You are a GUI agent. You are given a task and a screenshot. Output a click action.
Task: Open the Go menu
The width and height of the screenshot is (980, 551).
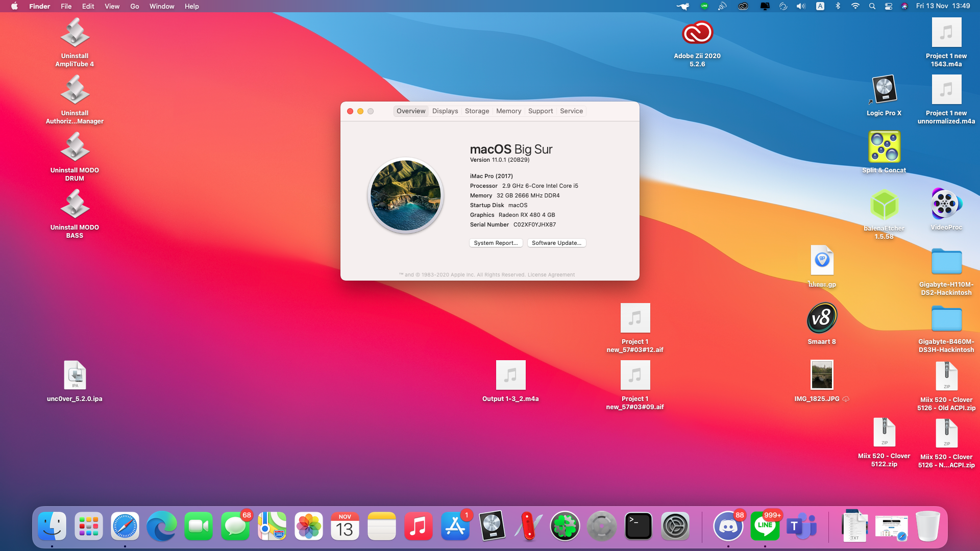(135, 6)
